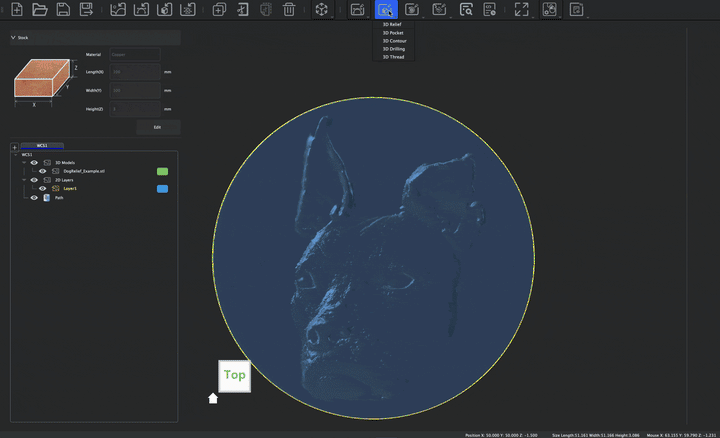The image size is (720, 438).
Task: Open a project with the folder icon
Action: pos(40,9)
